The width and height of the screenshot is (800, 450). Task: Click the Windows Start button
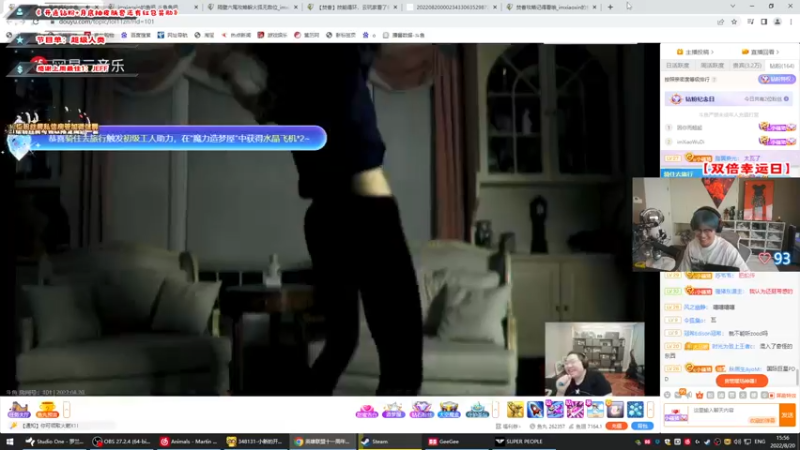(x=10, y=441)
